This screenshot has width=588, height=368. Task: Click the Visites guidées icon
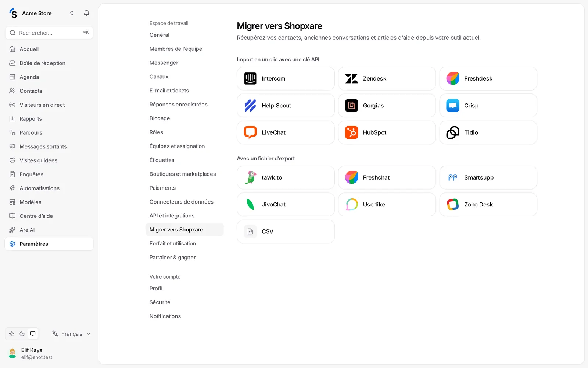pos(12,160)
